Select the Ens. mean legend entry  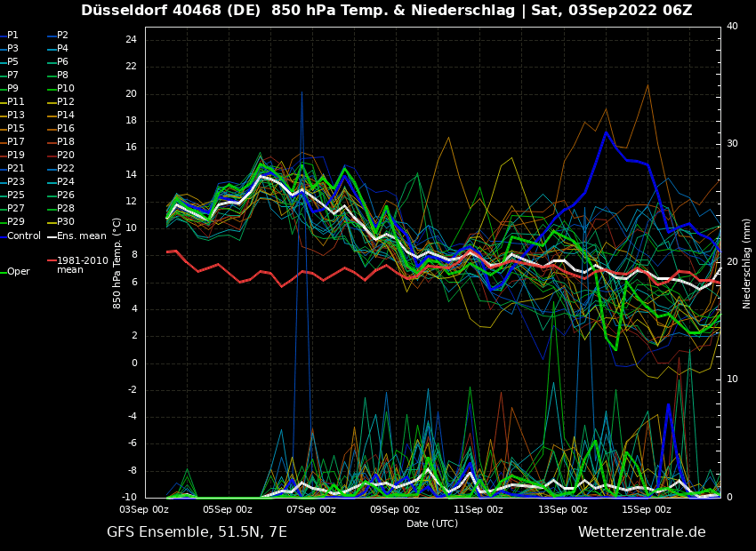click(81, 236)
